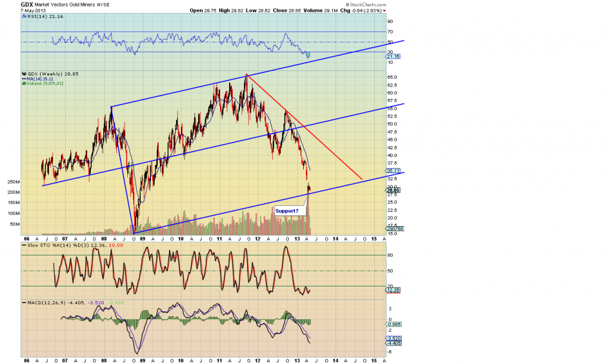Click the 'Low 28.62' value
This screenshot has height=364, width=611.
pyautogui.click(x=258, y=11)
